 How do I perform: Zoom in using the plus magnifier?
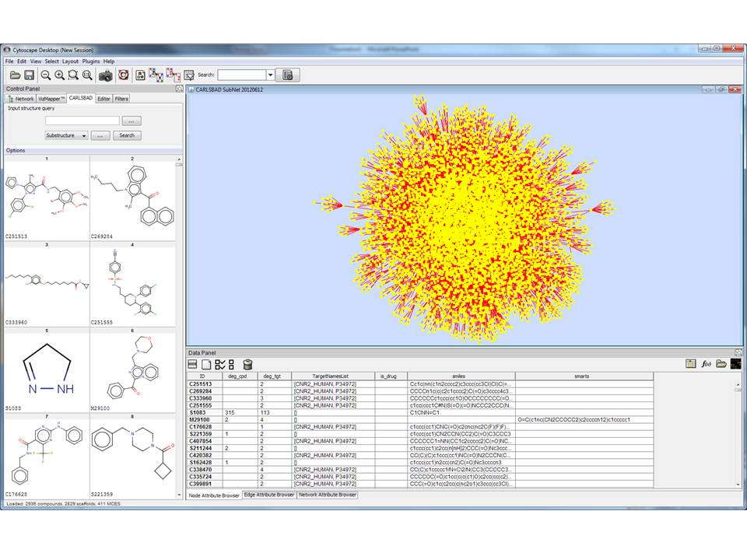[x=59, y=75]
